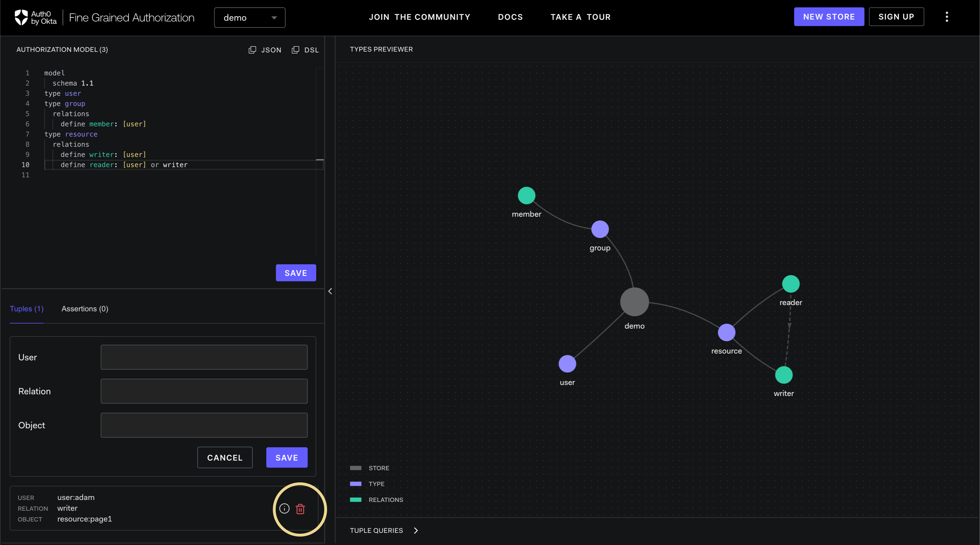
Task: Click the 'define member: [user]' line
Action: click(103, 124)
